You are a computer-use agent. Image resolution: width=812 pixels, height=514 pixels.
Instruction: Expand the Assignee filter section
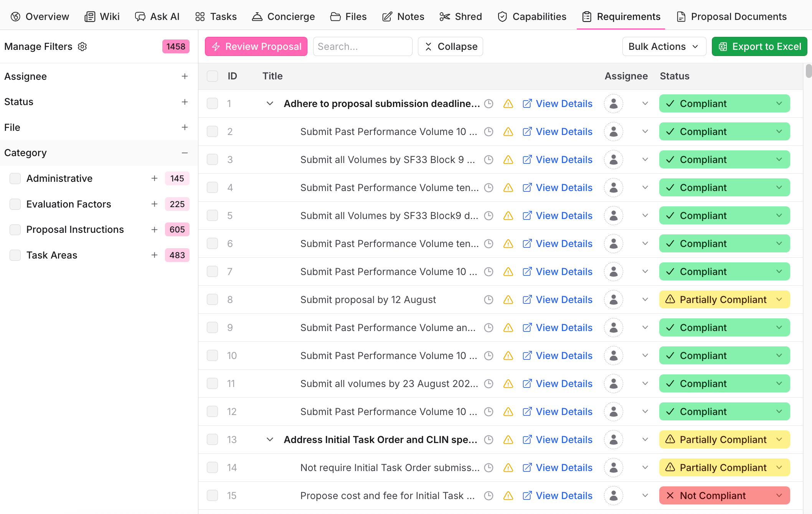click(185, 76)
